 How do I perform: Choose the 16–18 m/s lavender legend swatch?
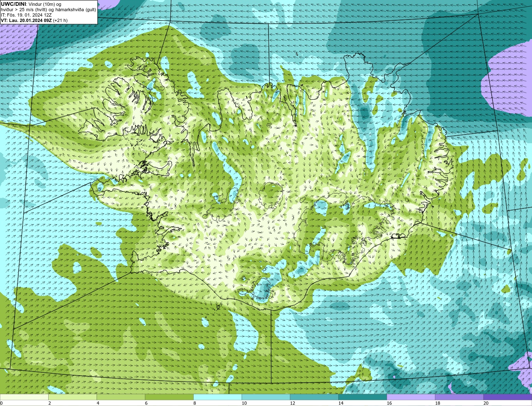click(411, 397)
